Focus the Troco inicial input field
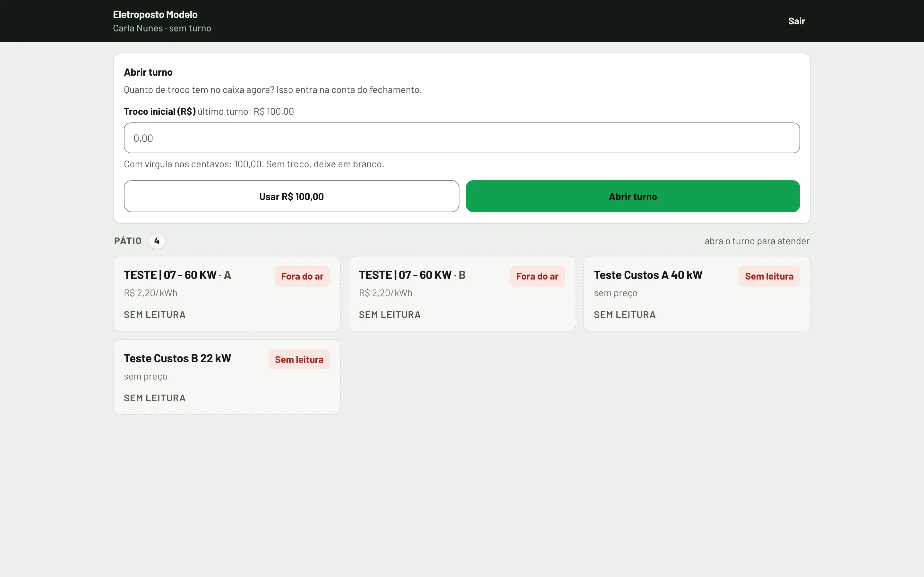 pyautogui.click(x=462, y=138)
